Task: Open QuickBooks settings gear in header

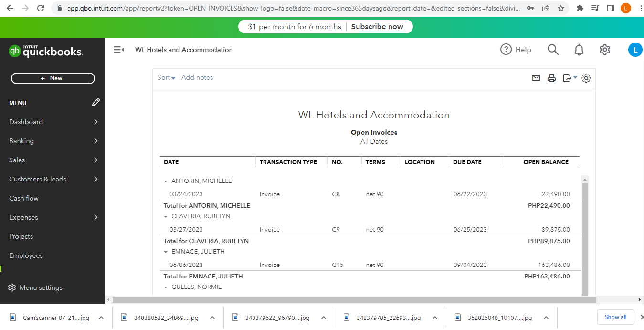Action: [x=605, y=50]
